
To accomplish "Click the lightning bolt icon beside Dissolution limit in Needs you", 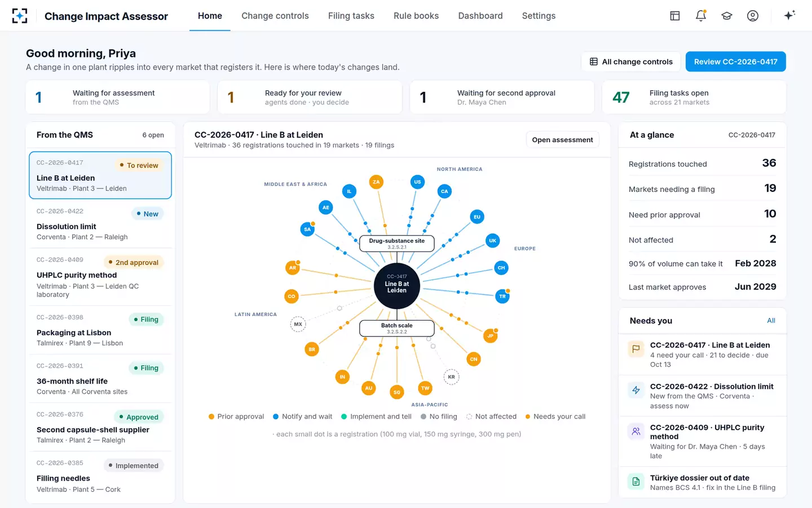I will point(636,390).
